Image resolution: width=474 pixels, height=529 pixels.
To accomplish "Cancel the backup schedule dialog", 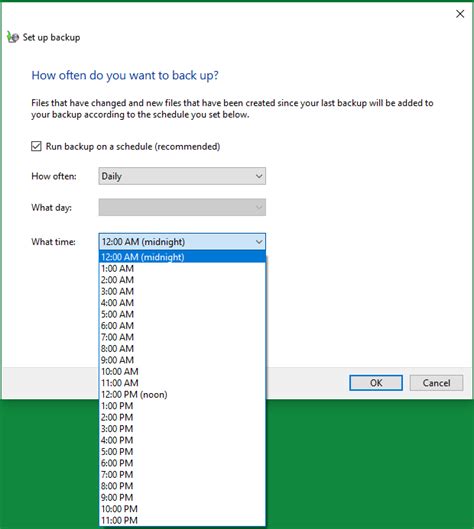I will tap(436, 383).
